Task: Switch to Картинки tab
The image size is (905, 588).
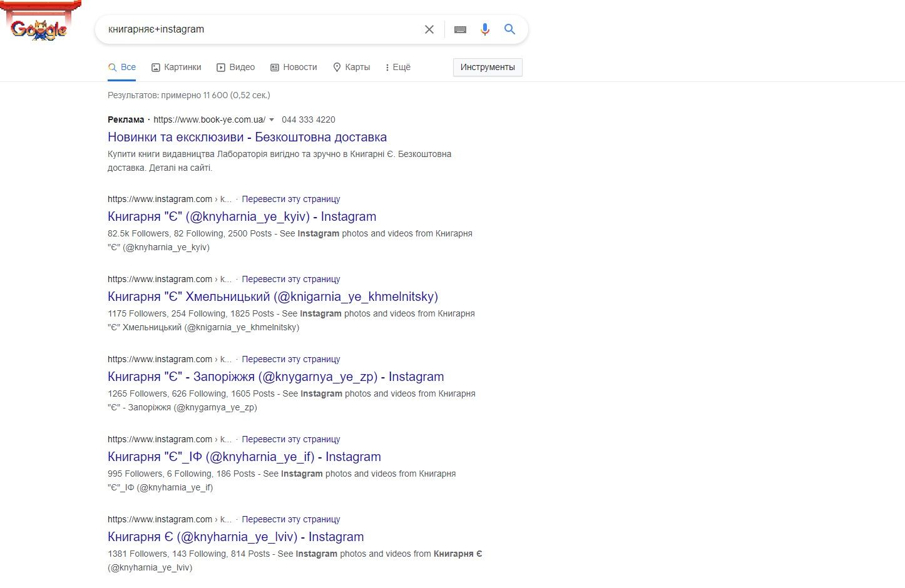Action: pos(176,67)
